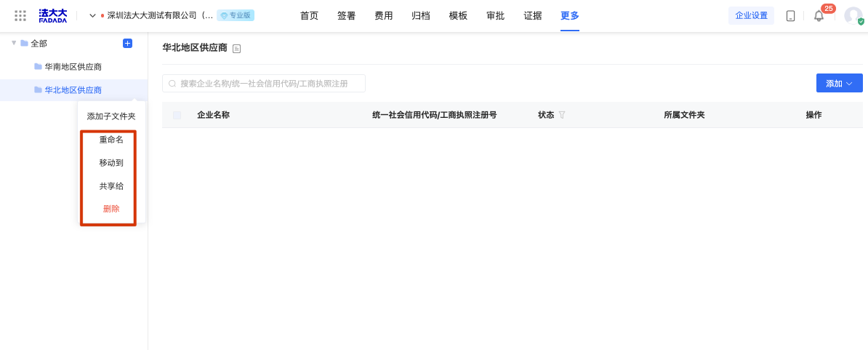Tick the select-all checkbox in table header
868x350 pixels.
(x=177, y=115)
